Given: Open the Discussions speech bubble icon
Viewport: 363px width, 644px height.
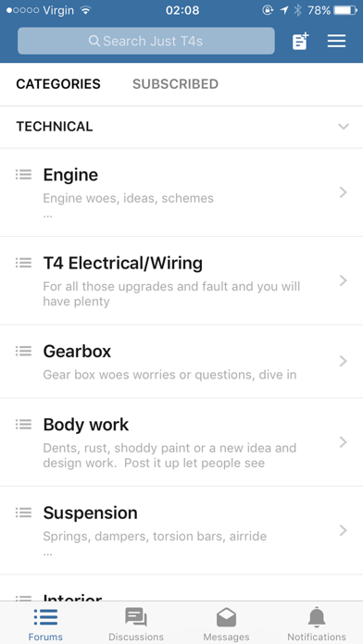Looking at the screenshot, I should click(136, 617).
